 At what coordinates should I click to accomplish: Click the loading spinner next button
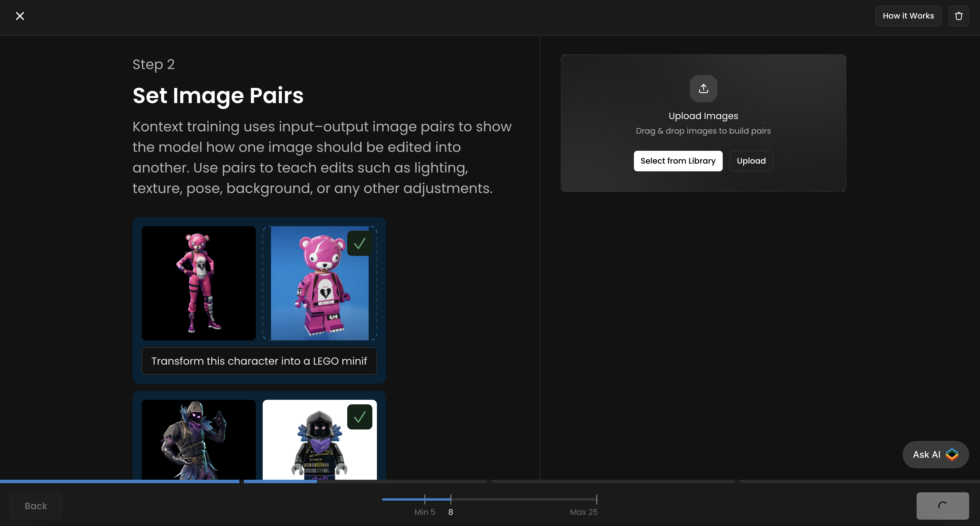(x=942, y=505)
